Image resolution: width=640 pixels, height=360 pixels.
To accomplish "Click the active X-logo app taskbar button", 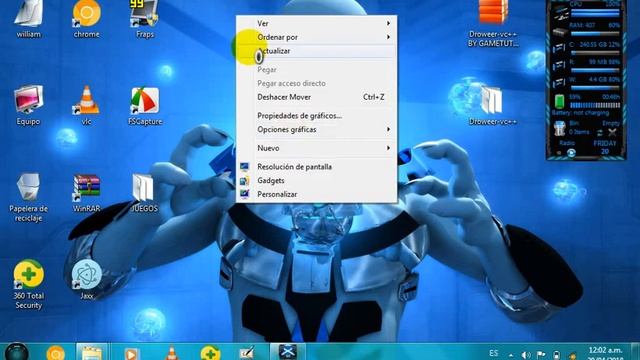I will (x=288, y=352).
